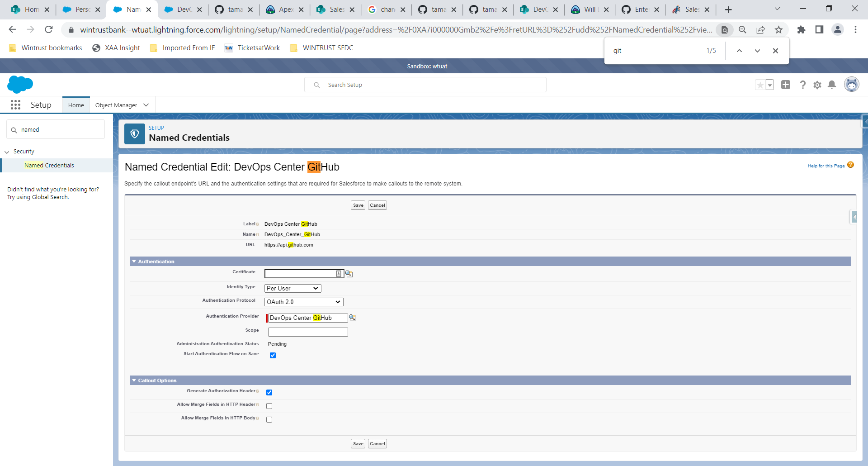Click the favorites star icon
The image size is (868, 466).
(760, 85)
